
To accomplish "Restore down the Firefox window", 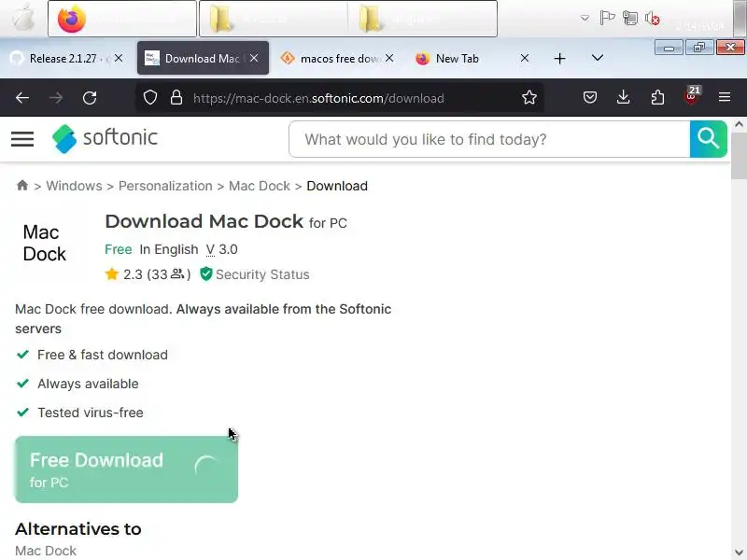I will (x=699, y=48).
